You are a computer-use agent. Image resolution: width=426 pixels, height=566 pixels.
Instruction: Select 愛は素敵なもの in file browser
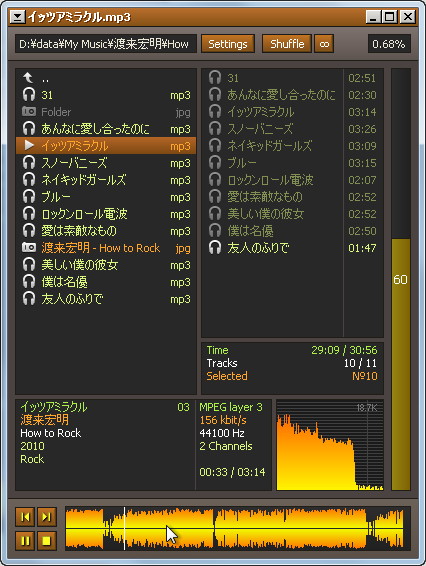[x=106, y=231]
